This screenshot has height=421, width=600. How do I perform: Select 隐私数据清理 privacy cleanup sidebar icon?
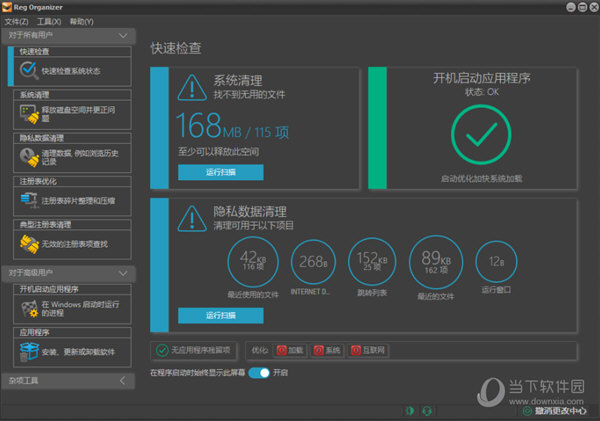click(x=29, y=157)
